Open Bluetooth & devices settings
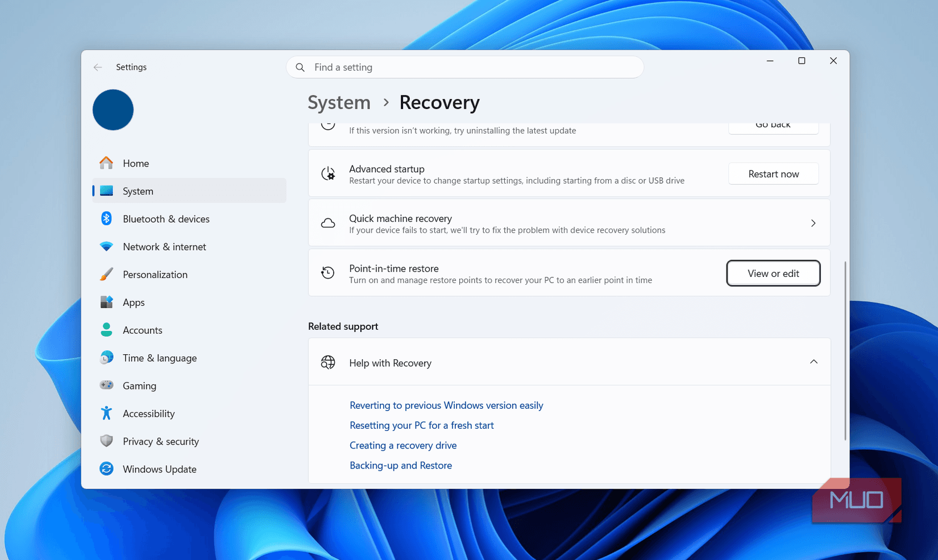Screen dimensions: 938x560 click(189, 219)
